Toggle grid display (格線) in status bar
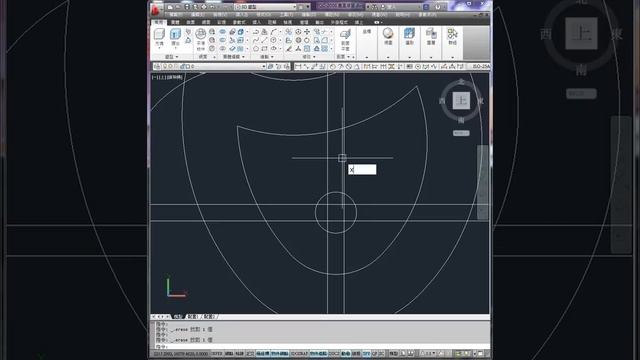The image size is (640, 360). tap(239, 353)
